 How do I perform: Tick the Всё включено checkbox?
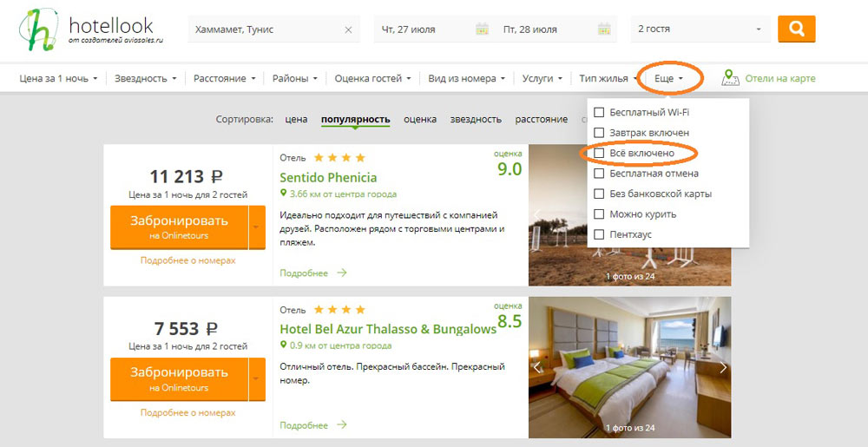pyautogui.click(x=598, y=153)
